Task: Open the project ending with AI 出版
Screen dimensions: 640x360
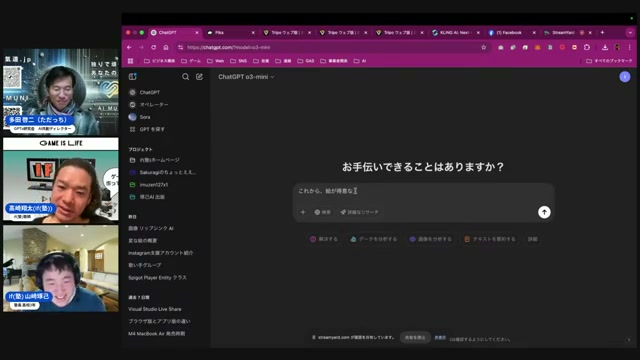Action: coord(147,197)
